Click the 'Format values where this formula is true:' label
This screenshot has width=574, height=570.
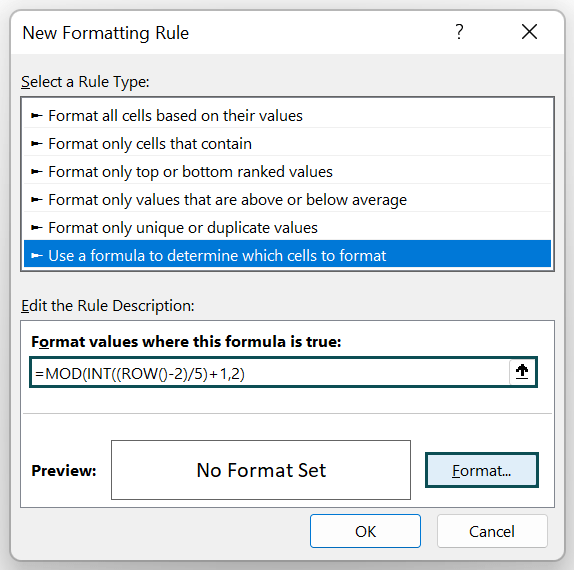(186, 342)
